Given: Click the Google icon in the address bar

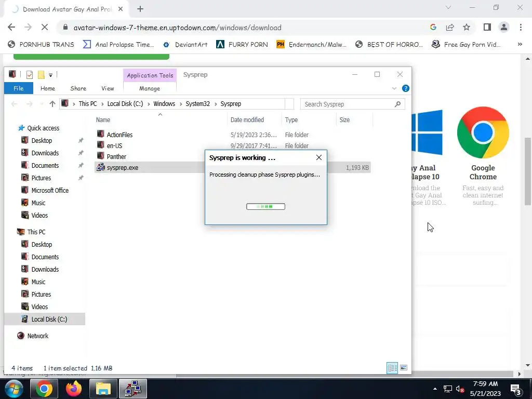Looking at the screenshot, I should 433,28.
